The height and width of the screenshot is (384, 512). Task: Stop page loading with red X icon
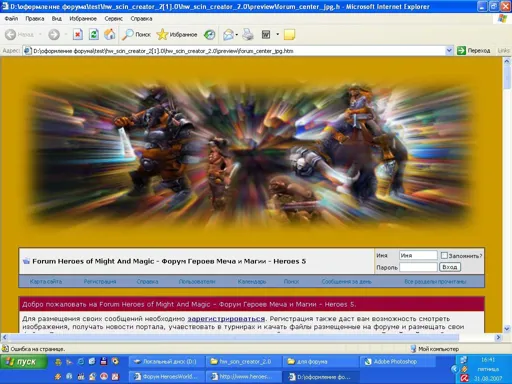coord(78,34)
